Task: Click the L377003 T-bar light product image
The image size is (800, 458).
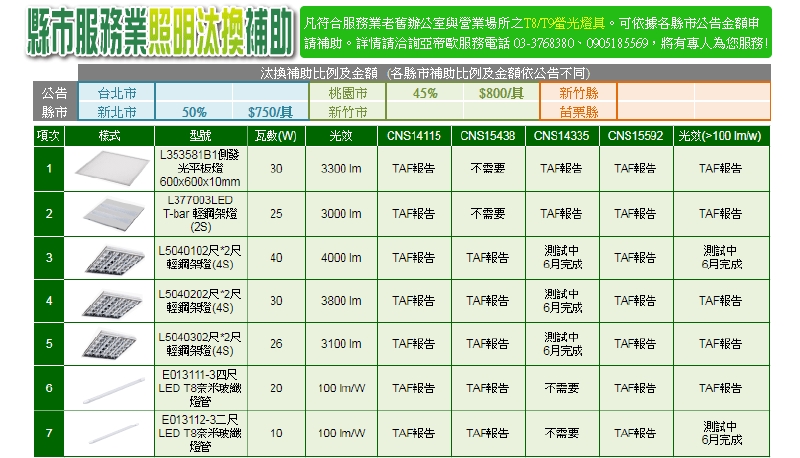Action: 110,213
